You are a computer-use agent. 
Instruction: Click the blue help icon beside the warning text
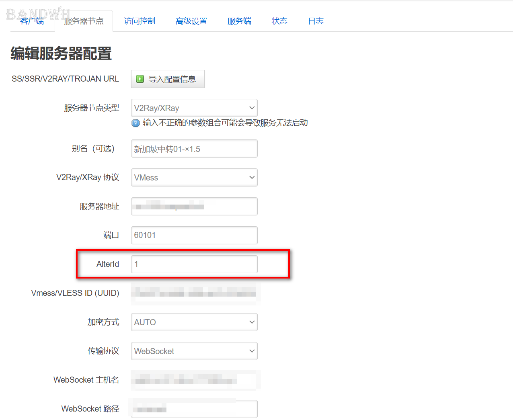(135, 123)
